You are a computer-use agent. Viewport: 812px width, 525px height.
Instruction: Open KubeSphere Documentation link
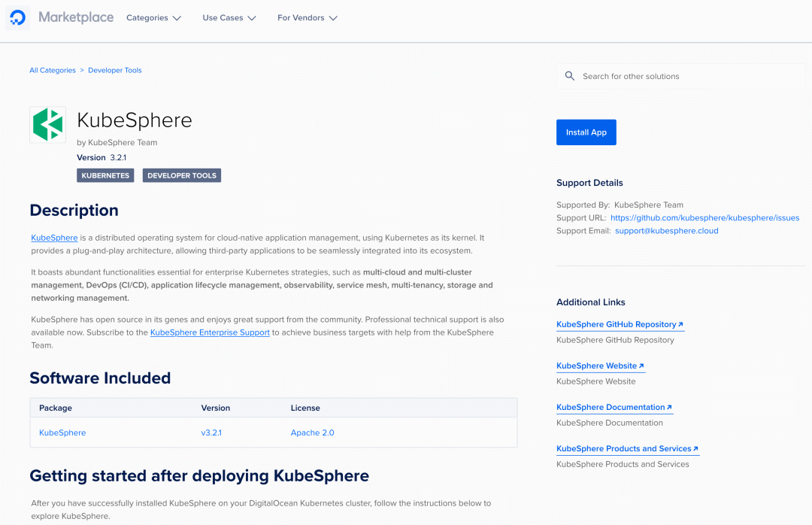pyautogui.click(x=614, y=408)
